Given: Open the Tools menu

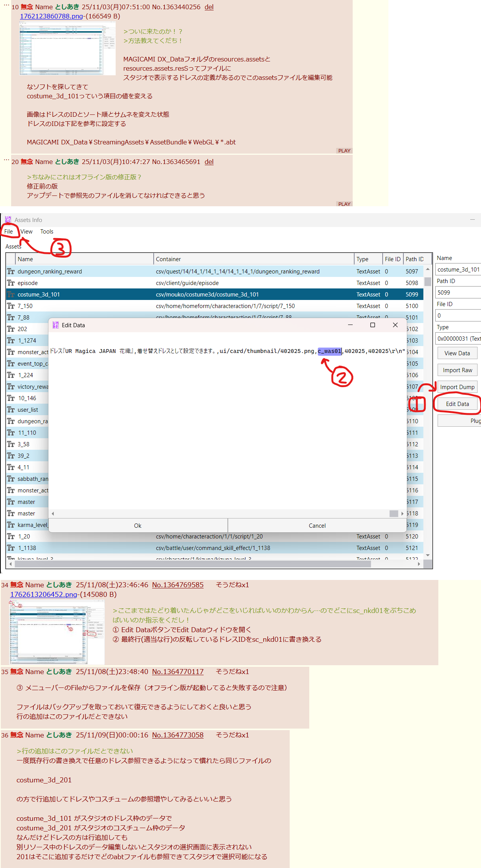Looking at the screenshot, I should tap(46, 232).
